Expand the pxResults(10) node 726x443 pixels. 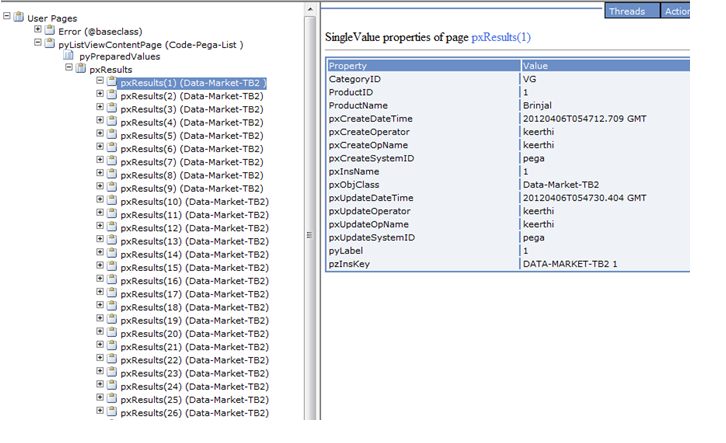coord(100,200)
